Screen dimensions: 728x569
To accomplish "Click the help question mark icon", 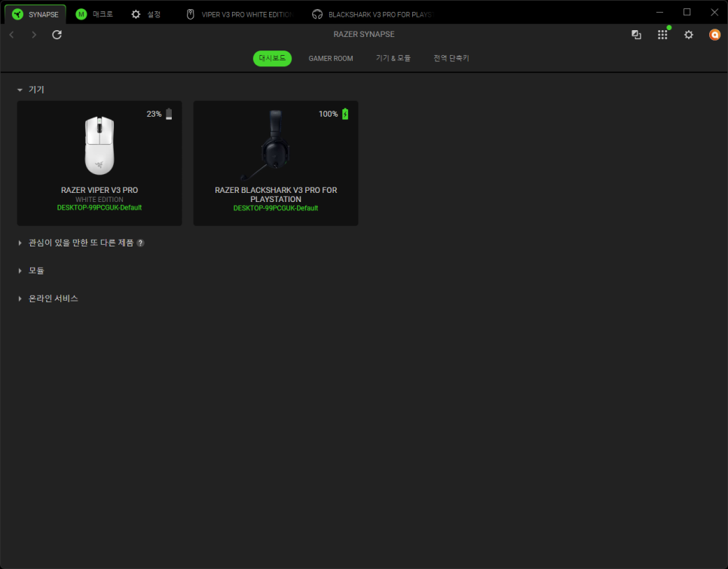I will pos(140,243).
